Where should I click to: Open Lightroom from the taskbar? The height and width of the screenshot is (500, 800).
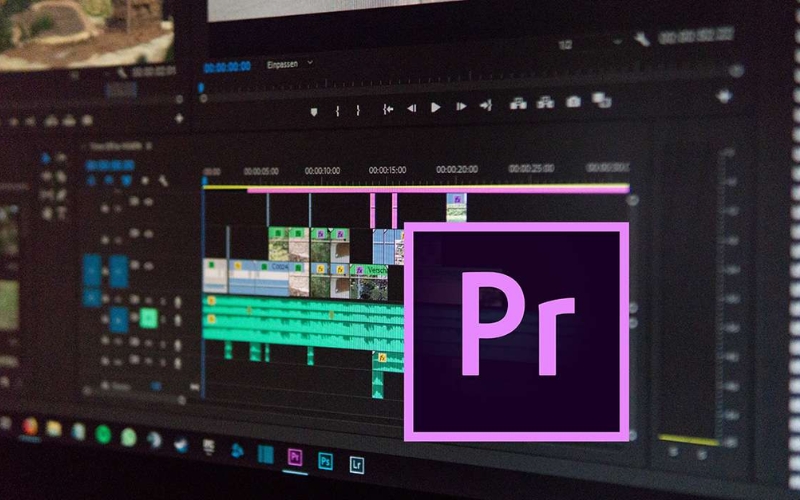(x=356, y=463)
